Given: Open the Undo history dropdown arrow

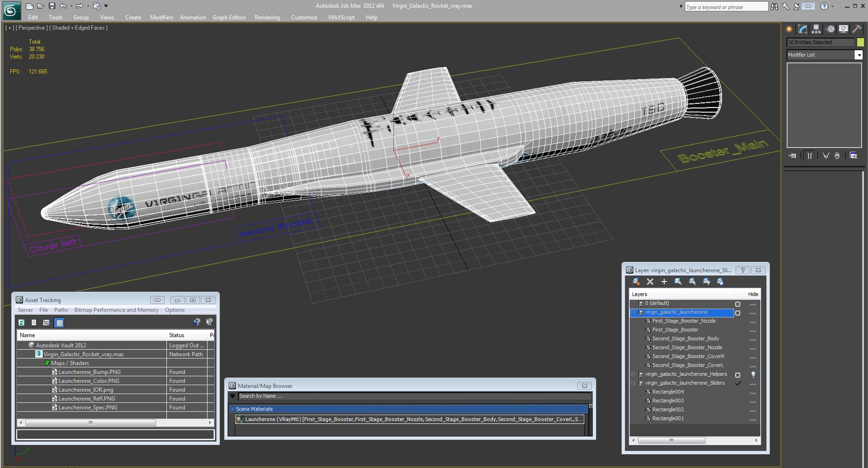Looking at the screenshot, I should (x=71, y=6).
